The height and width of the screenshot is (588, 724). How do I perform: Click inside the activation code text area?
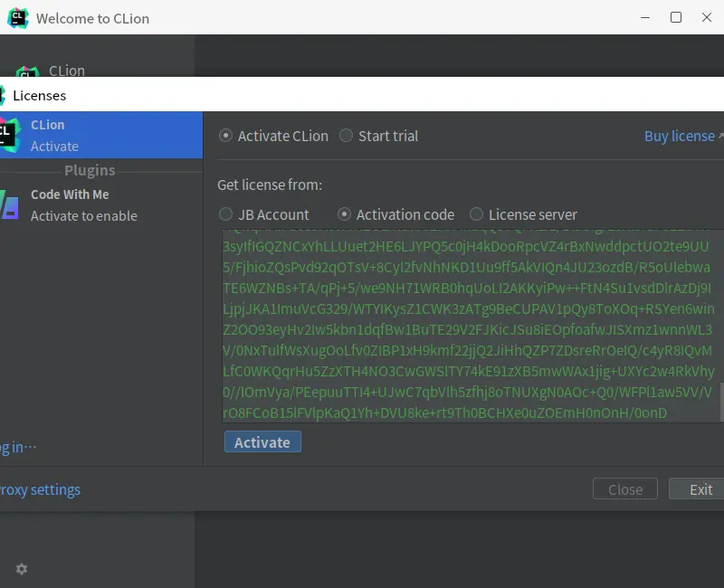tap(471, 326)
